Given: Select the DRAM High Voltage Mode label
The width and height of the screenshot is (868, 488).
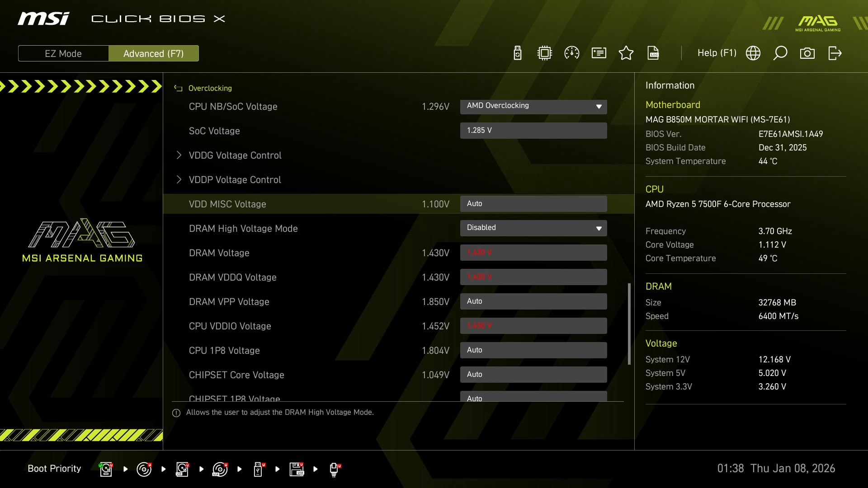Looking at the screenshot, I should (x=243, y=229).
